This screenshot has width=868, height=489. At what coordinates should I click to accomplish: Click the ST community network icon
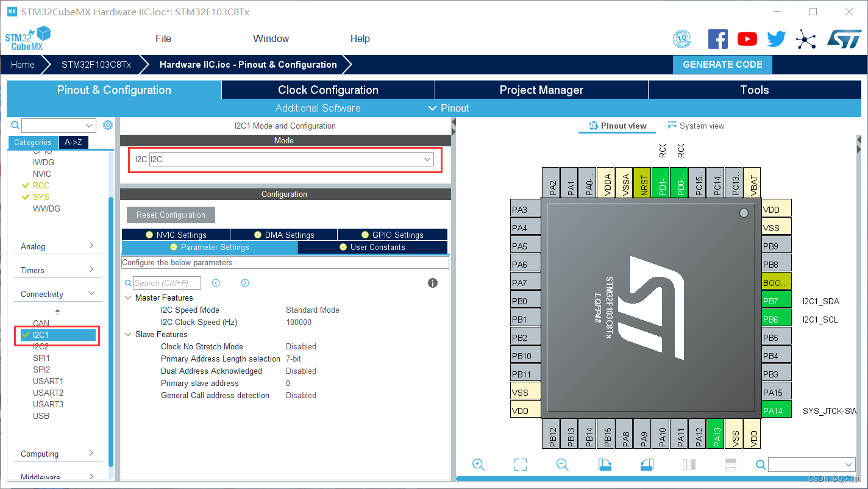(x=806, y=40)
